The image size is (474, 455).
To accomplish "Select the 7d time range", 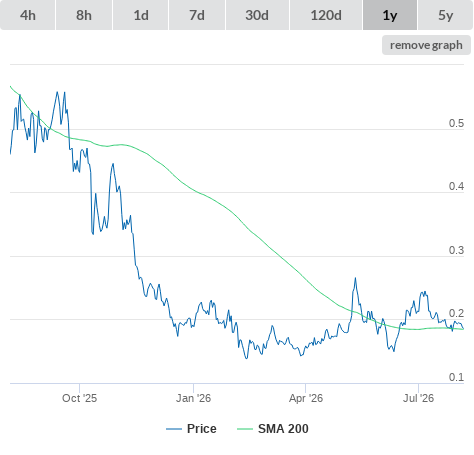I will pos(197,15).
